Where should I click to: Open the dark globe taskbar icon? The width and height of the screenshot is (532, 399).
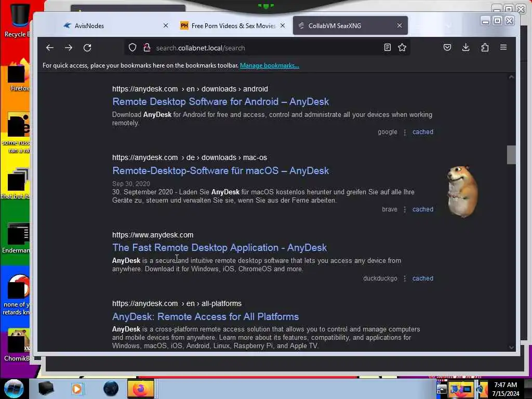[111, 389]
